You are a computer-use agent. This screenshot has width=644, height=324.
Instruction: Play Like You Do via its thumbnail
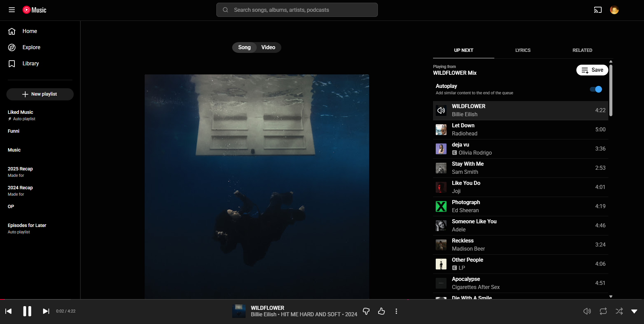tap(441, 187)
